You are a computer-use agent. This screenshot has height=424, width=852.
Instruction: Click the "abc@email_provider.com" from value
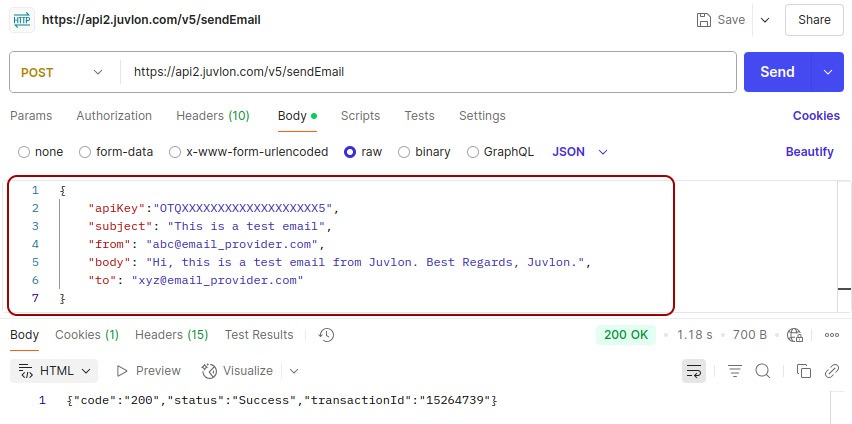pyautogui.click(x=231, y=244)
